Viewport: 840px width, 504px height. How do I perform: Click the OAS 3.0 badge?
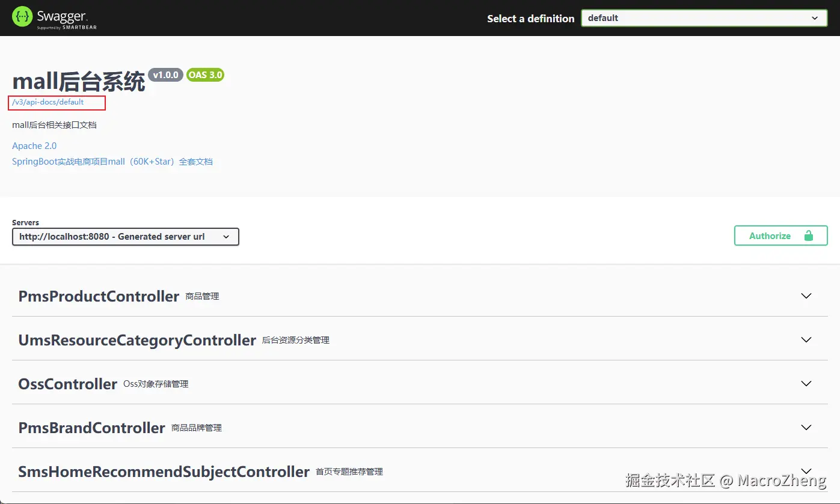click(205, 75)
